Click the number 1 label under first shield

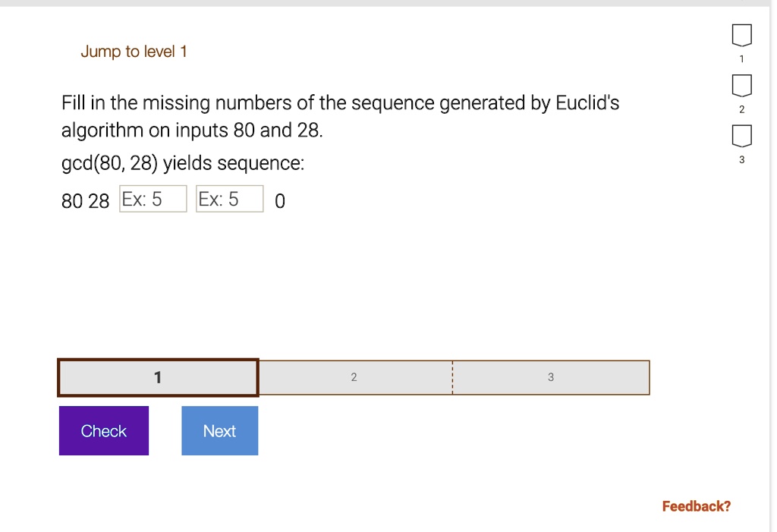pos(741,59)
